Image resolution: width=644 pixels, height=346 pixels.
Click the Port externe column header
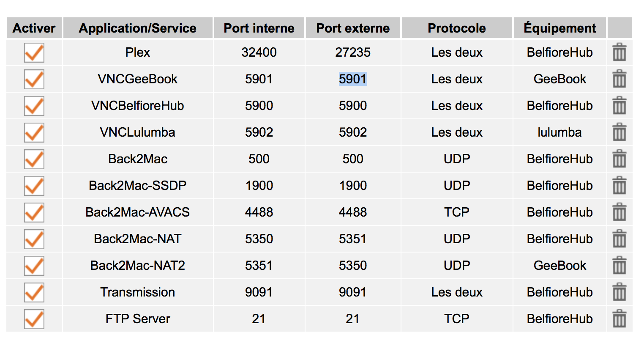pos(353,28)
